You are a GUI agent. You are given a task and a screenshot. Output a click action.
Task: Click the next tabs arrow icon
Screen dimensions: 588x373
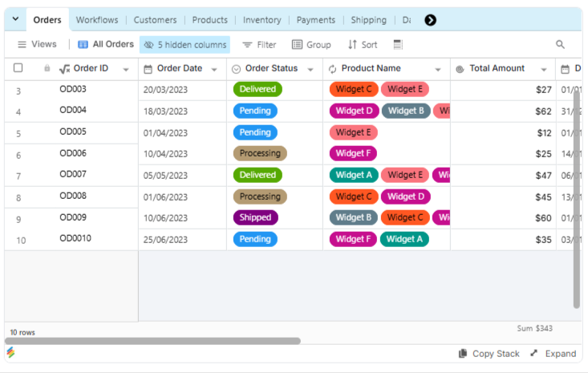(x=430, y=20)
